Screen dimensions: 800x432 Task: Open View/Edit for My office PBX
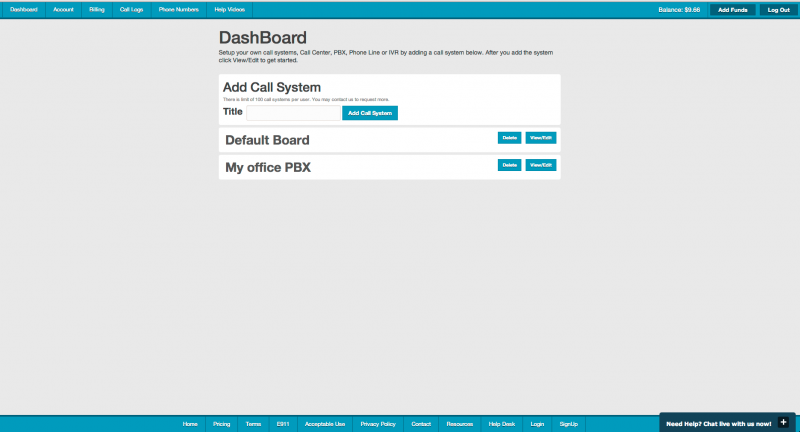tap(540, 165)
